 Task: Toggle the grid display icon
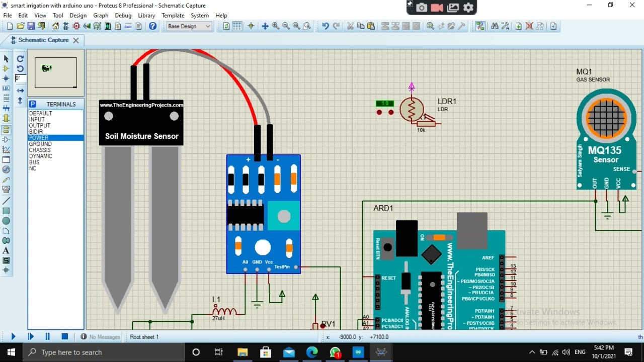click(237, 26)
